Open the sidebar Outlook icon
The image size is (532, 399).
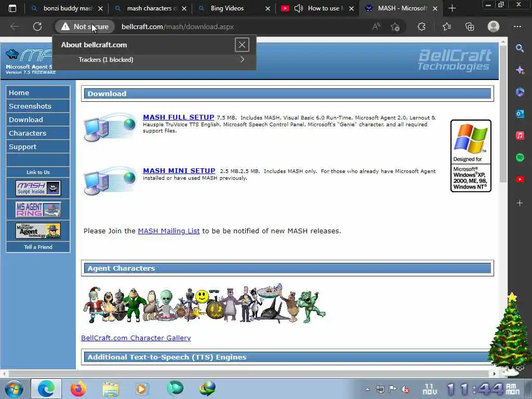point(520,114)
